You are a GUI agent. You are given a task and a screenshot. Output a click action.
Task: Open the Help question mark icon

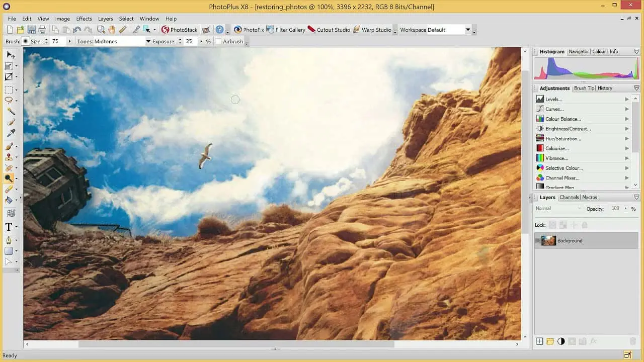coord(219,30)
